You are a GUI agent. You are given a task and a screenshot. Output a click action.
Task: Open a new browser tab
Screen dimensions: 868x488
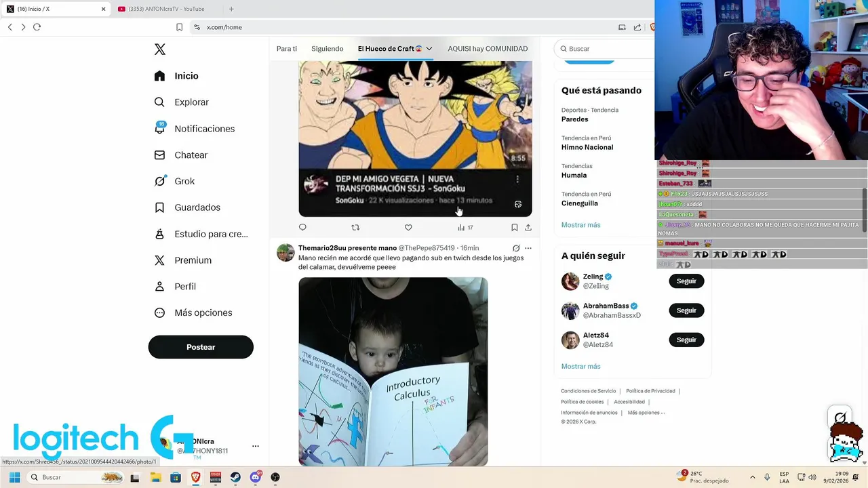(x=231, y=9)
